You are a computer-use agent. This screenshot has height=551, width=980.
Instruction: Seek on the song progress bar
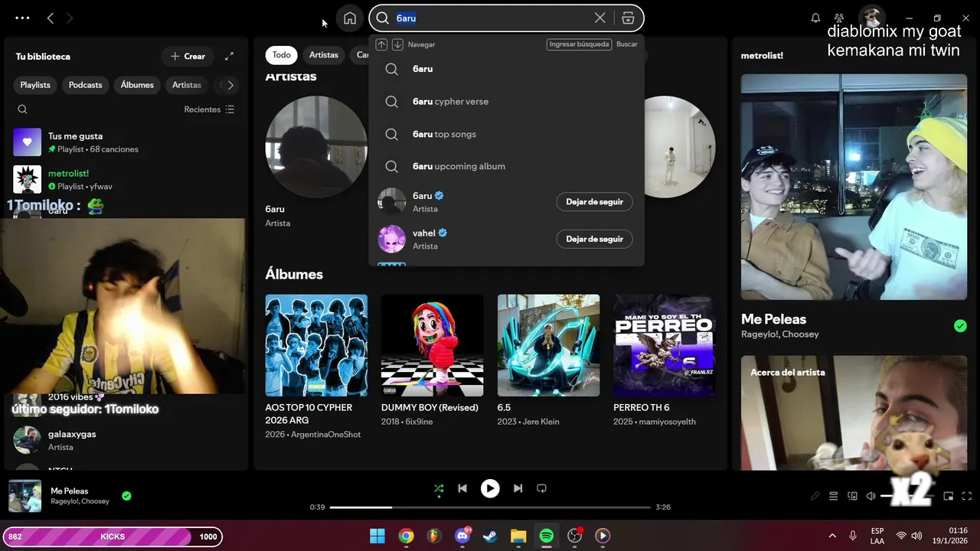pyautogui.click(x=490, y=507)
